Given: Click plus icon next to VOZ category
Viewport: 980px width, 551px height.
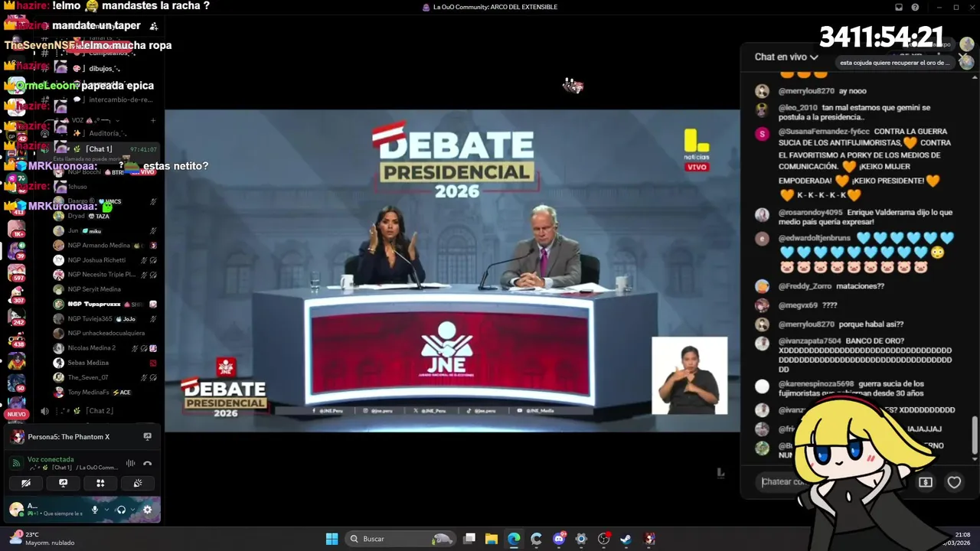Looking at the screenshot, I should point(153,120).
